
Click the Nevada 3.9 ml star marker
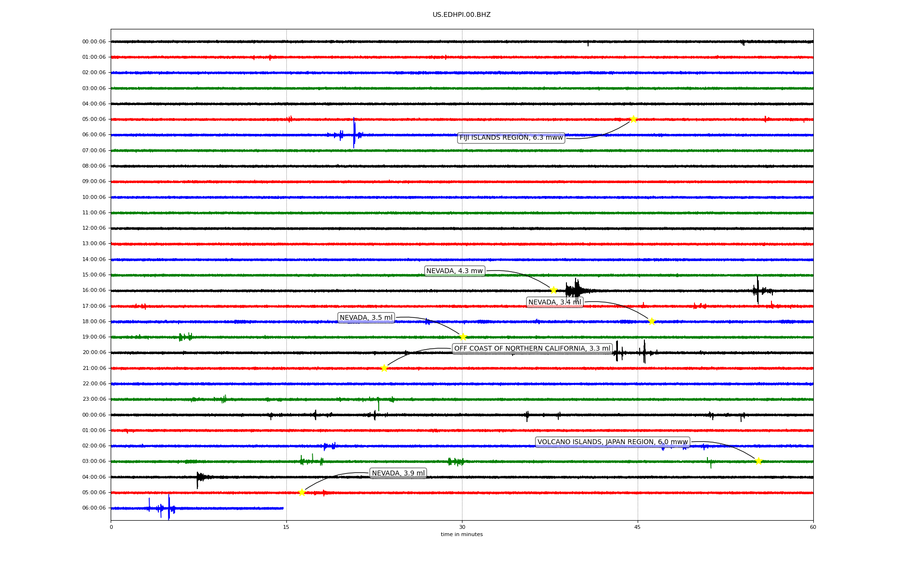click(302, 492)
